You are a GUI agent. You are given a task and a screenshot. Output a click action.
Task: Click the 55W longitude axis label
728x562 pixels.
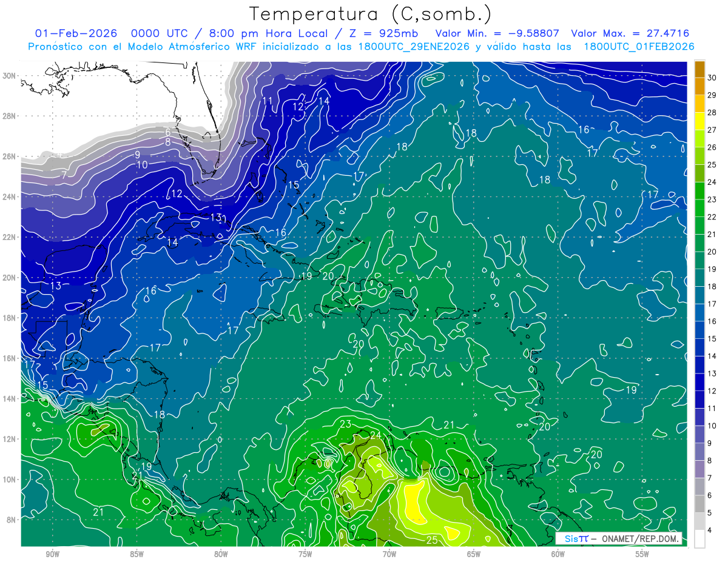pos(642,554)
